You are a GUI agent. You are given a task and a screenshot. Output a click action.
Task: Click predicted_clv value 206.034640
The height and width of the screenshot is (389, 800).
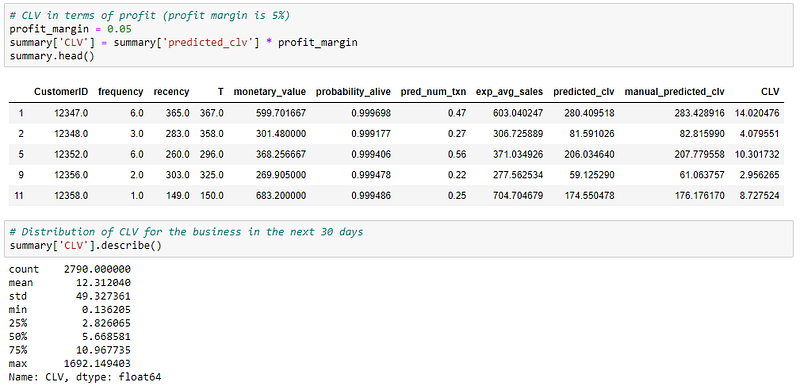click(589, 154)
